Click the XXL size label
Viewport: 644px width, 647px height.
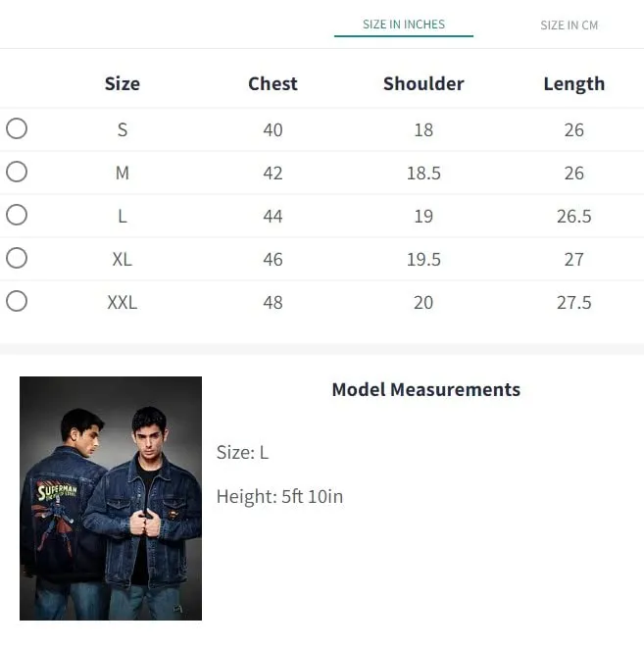pyautogui.click(x=123, y=303)
